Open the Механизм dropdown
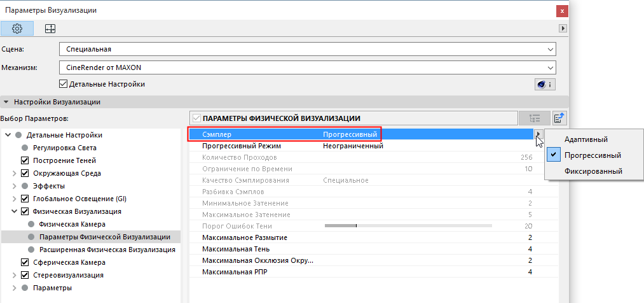Viewport: 644px width, 303px height. [307, 67]
